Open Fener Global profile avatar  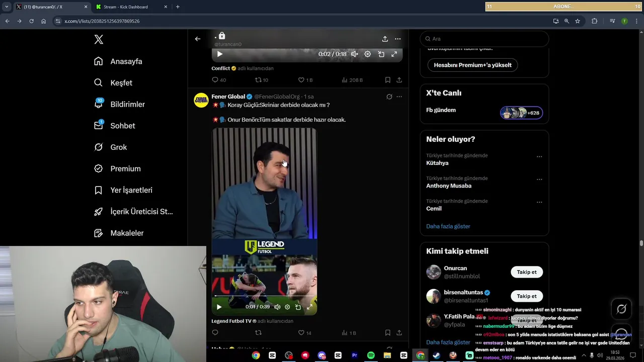[201, 100]
